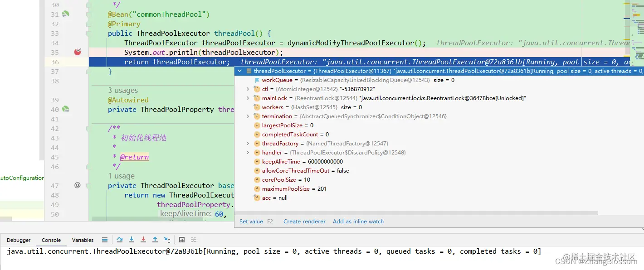644x270 pixels.
Task: Click Create renderer link
Action: (305, 222)
